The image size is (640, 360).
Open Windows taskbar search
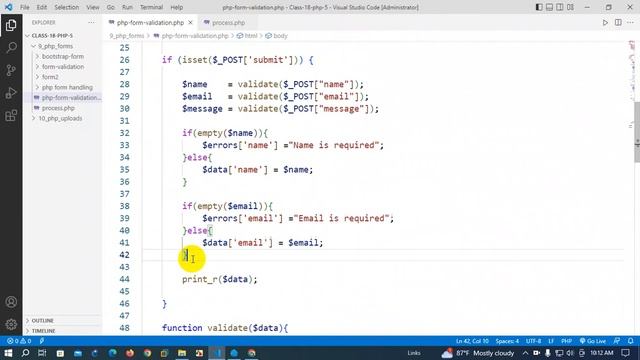click(25, 353)
